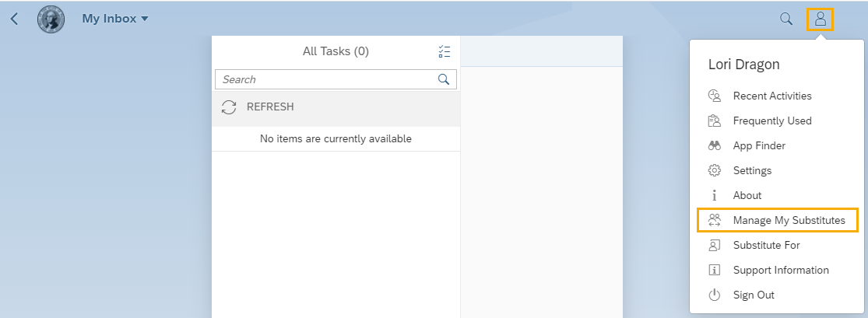
Task: Click the About info icon
Action: [x=714, y=196]
